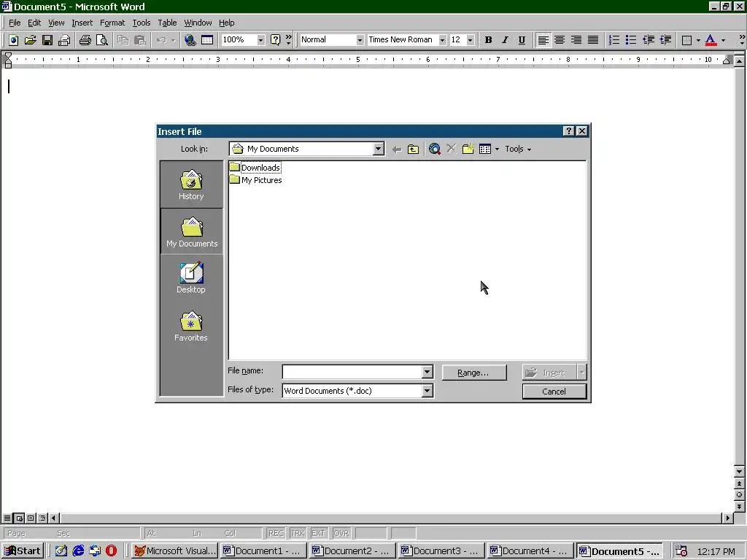
Task: Click the Start button
Action: 23,551
